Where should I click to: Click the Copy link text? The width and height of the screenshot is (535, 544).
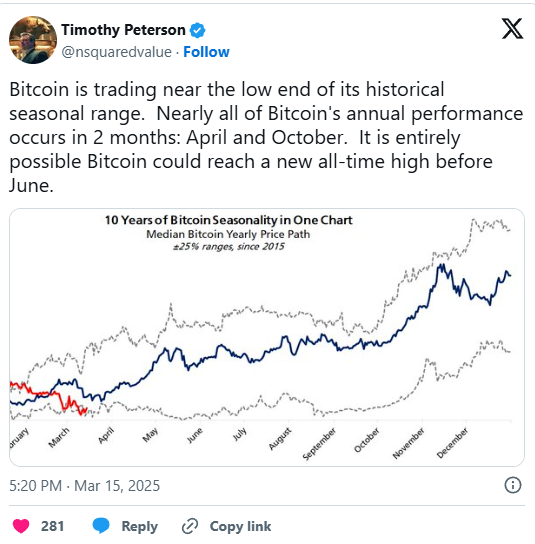click(x=240, y=526)
